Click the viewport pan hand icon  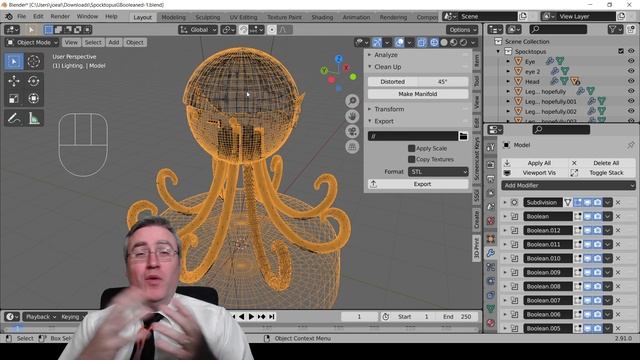(352, 116)
